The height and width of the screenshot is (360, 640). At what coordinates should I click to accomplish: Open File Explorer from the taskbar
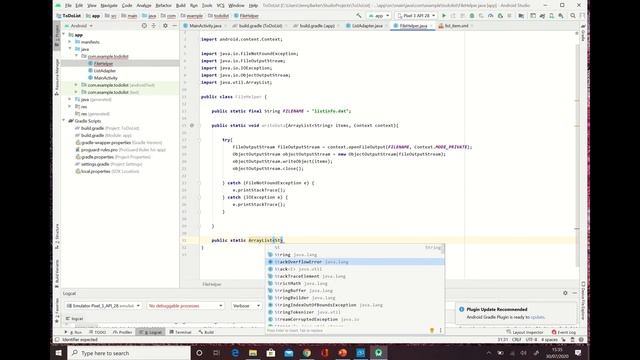tap(253, 353)
